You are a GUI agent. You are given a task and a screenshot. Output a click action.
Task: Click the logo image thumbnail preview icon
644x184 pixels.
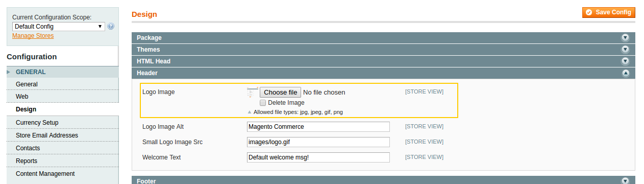point(253,92)
